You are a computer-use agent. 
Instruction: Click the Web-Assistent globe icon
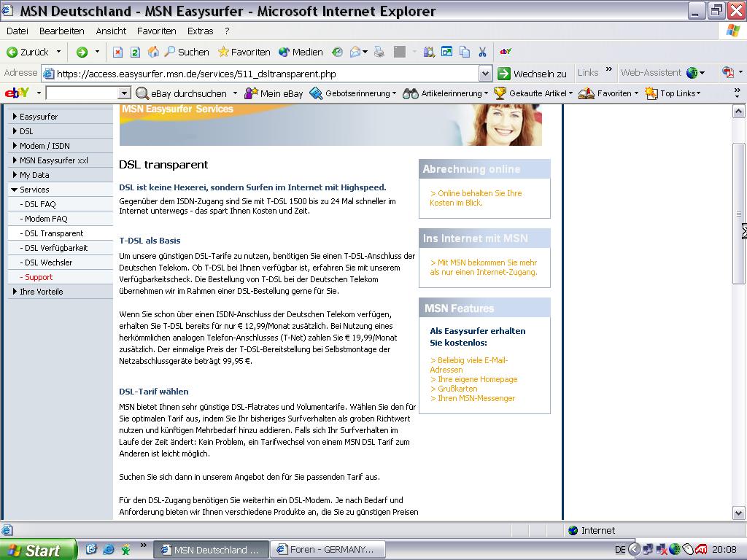(x=692, y=73)
